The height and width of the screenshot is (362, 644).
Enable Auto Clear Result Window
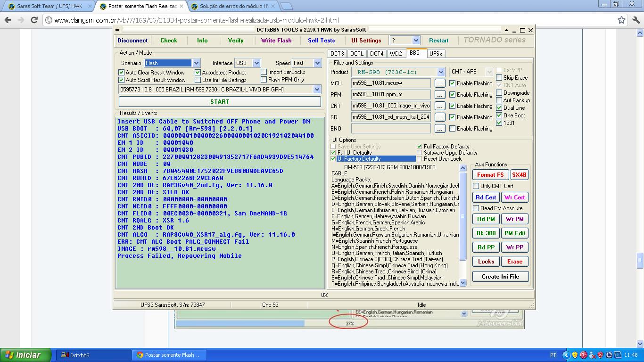[x=121, y=73]
